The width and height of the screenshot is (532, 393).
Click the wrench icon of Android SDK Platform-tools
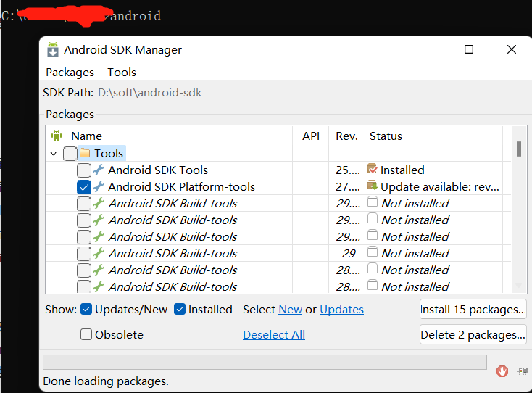coord(99,186)
